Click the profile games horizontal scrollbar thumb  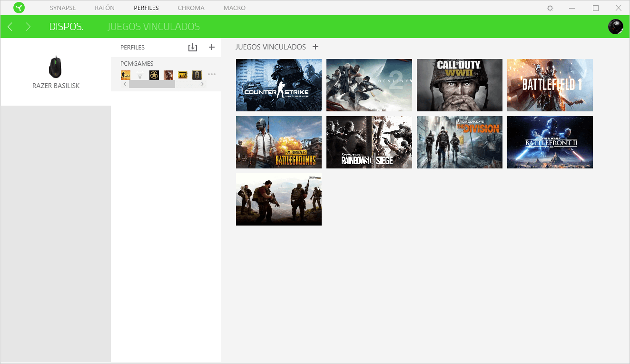pyautogui.click(x=152, y=84)
